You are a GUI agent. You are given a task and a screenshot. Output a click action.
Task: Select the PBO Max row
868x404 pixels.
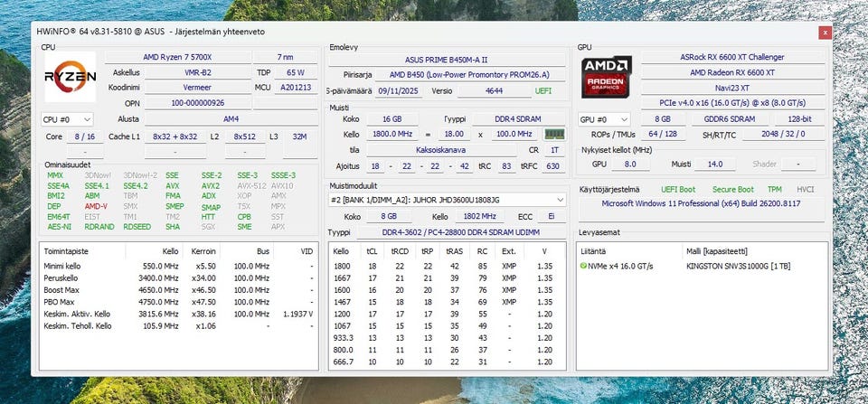coord(178,302)
